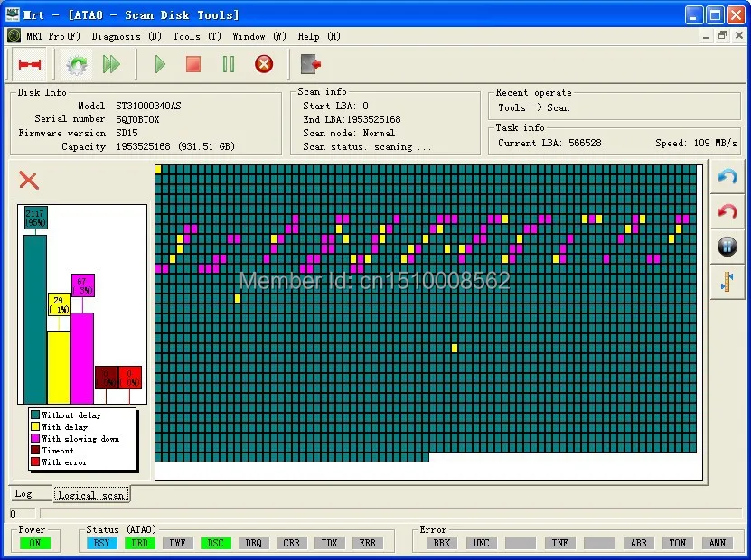Click the teal histogram bar labeled 2117

coord(35,319)
